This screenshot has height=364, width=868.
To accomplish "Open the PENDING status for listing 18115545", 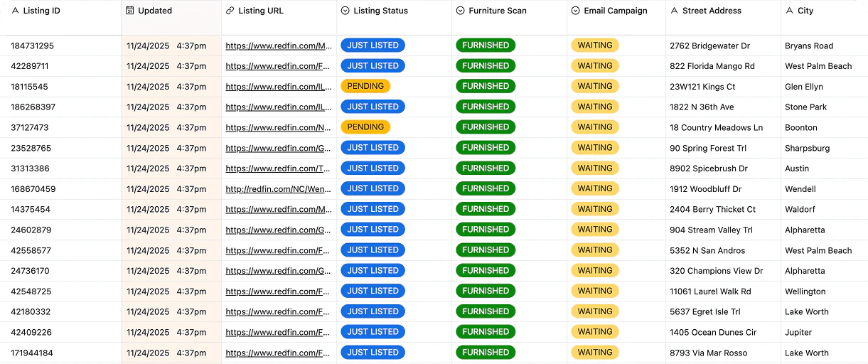I will pyautogui.click(x=365, y=86).
